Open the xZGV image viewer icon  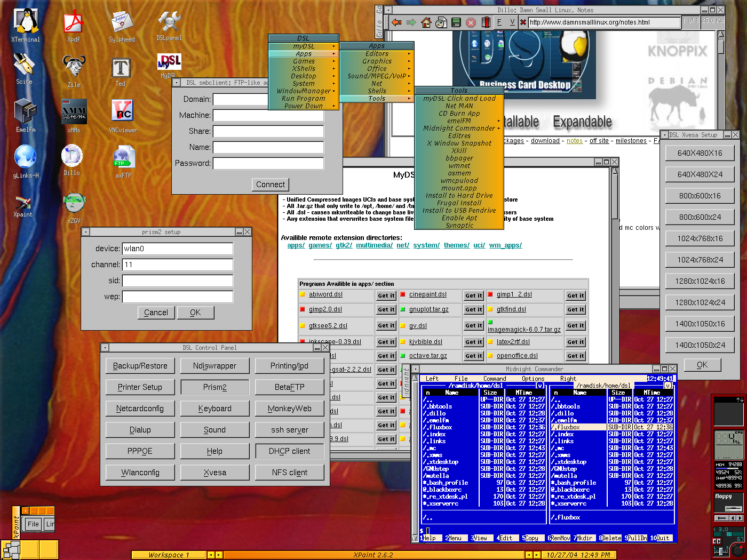click(x=74, y=208)
